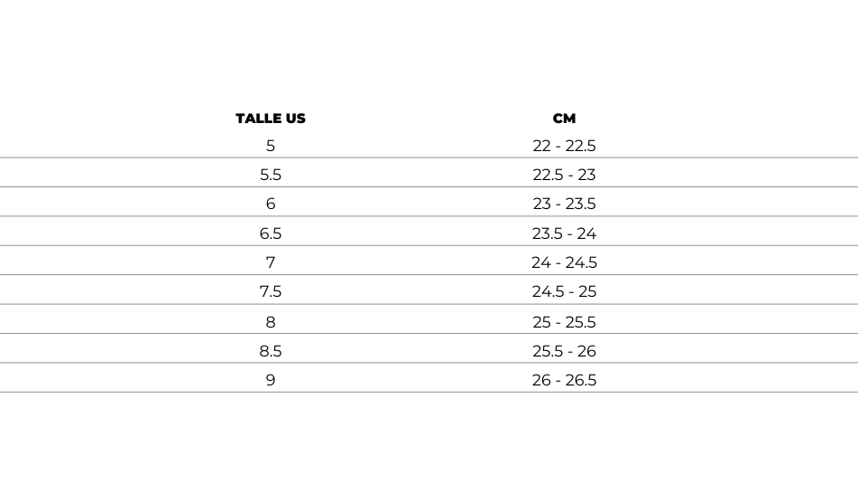This screenshot has height=504, width=858.
Task: Click the 24 - 24.5 cm value
Action: coord(564,262)
